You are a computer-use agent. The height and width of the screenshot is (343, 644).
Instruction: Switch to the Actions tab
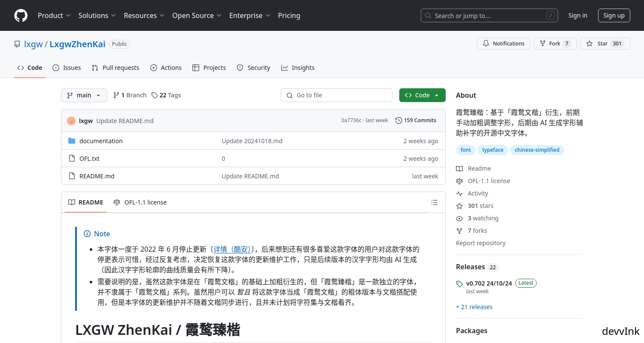(166, 68)
